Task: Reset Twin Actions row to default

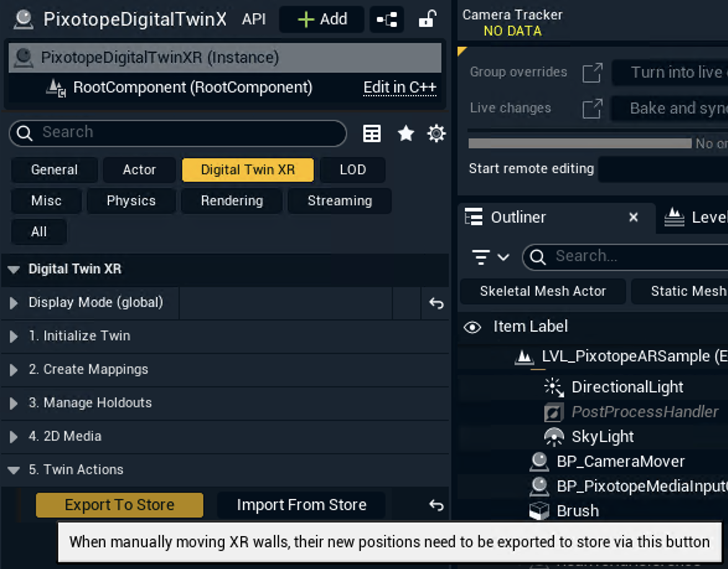Action: point(437,505)
